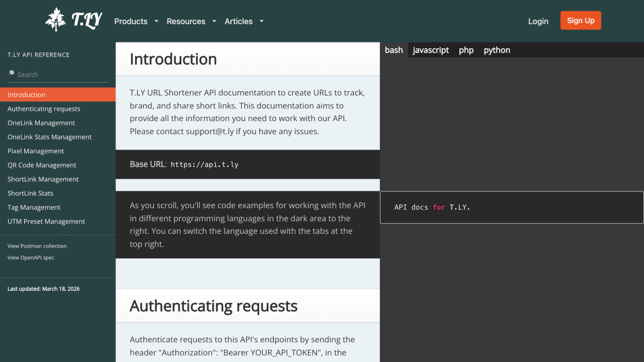Click the 'API docs for T.LY.' code block
This screenshot has height=362, width=644.
[511, 207]
